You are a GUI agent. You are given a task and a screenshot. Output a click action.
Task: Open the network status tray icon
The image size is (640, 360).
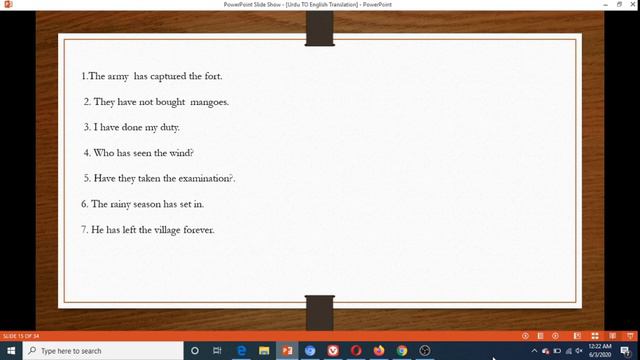[x=569, y=351]
